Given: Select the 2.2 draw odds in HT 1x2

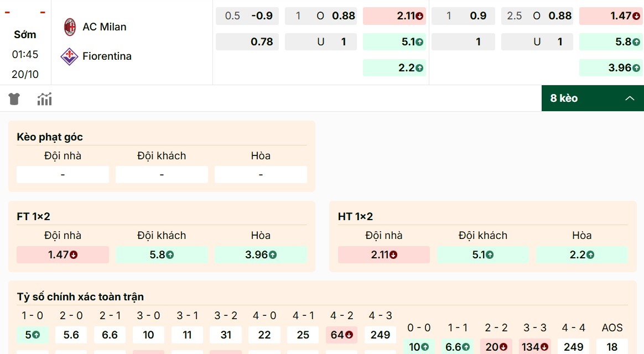Looking at the screenshot, I should pyautogui.click(x=581, y=255).
